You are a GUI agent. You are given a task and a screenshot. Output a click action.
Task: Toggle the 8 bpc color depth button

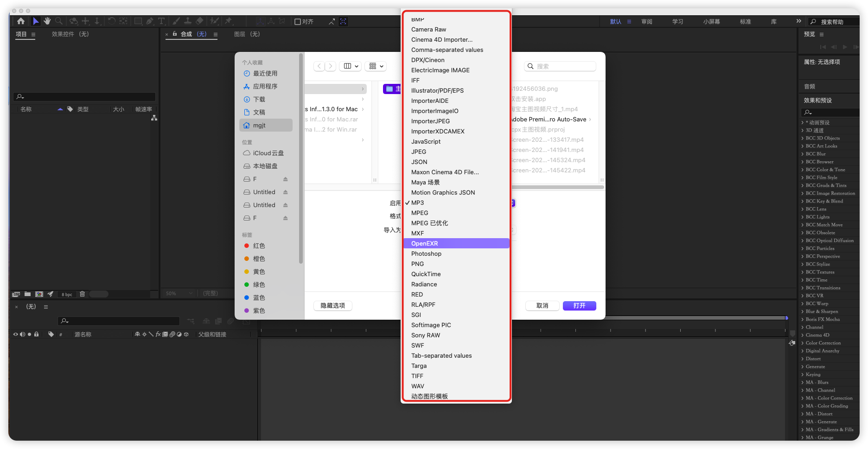[x=67, y=294]
